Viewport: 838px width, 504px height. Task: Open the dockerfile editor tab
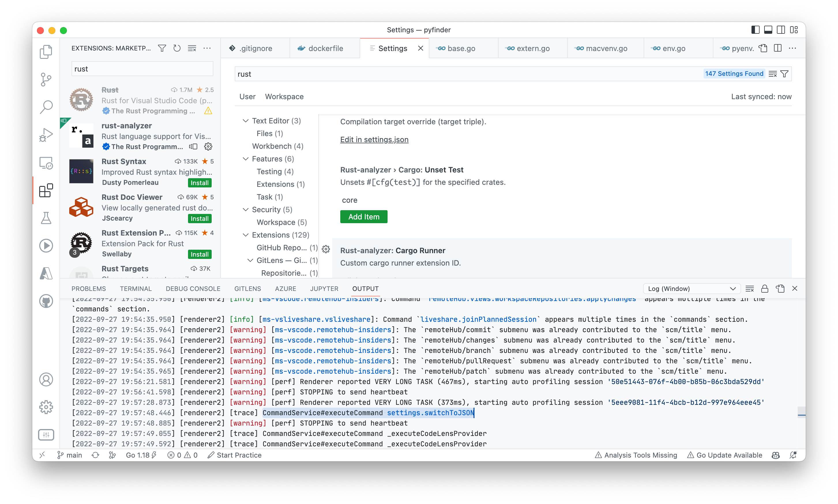click(325, 48)
